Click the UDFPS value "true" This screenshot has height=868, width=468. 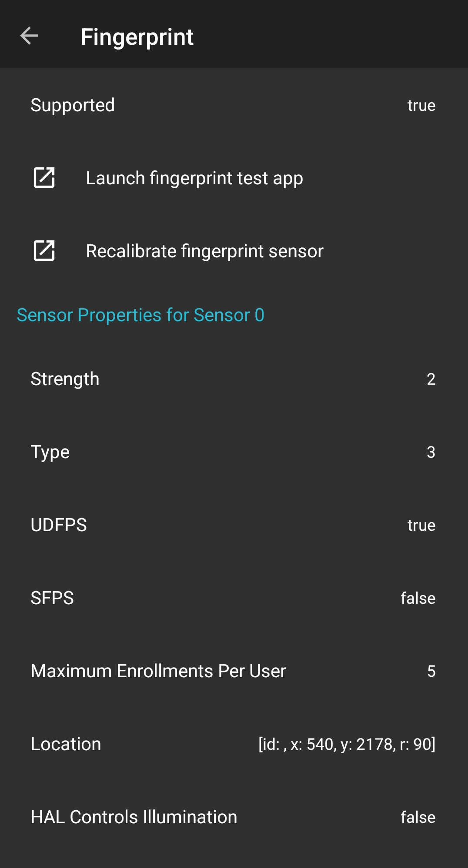point(421,525)
